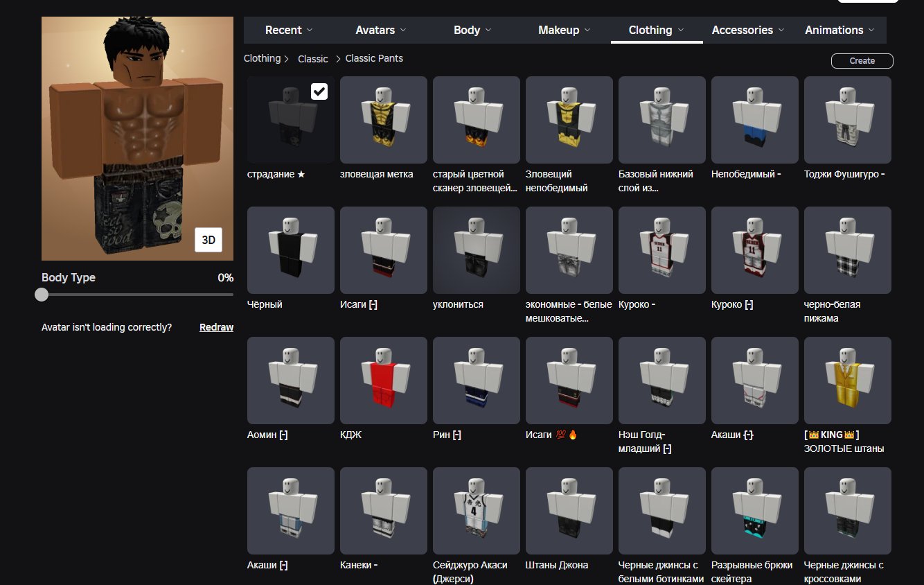Switch avatar preview with the 3D button
Screen dimensions: 924x585
pos(208,241)
